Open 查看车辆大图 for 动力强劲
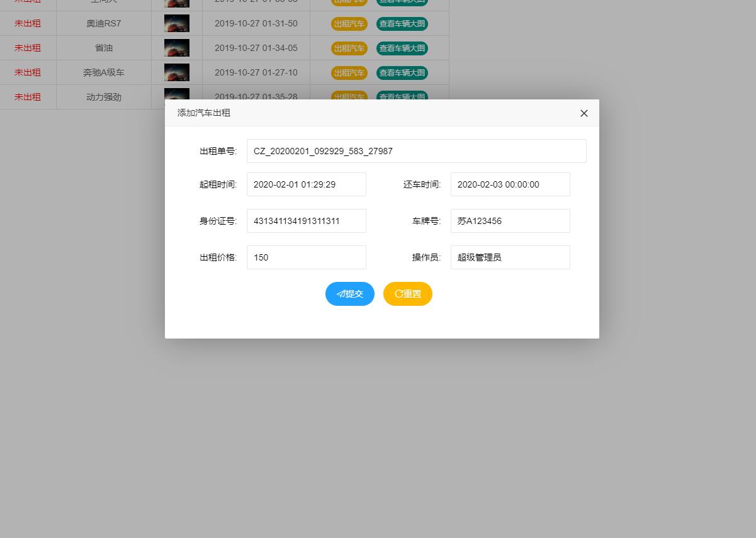The image size is (756, 538). point(402,97)
